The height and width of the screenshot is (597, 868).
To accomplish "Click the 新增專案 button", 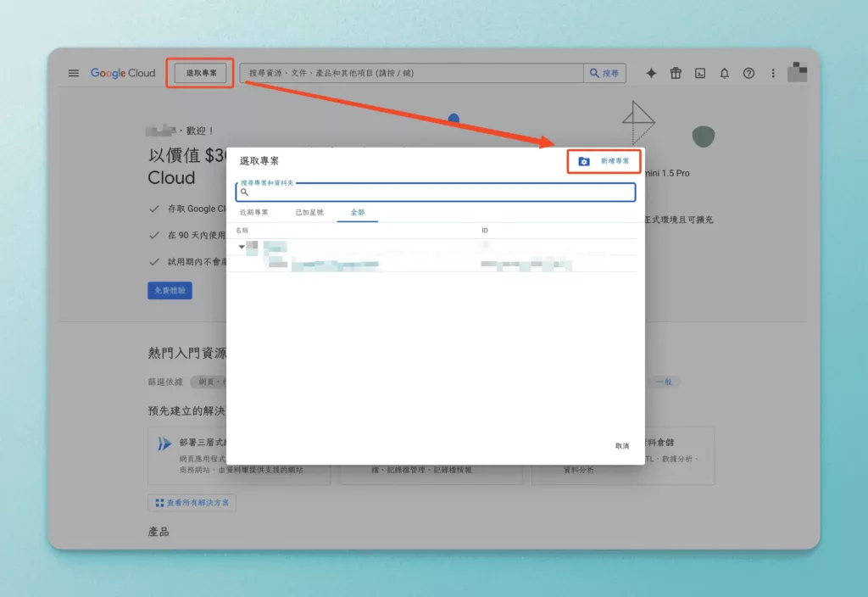I will [604, 161].
